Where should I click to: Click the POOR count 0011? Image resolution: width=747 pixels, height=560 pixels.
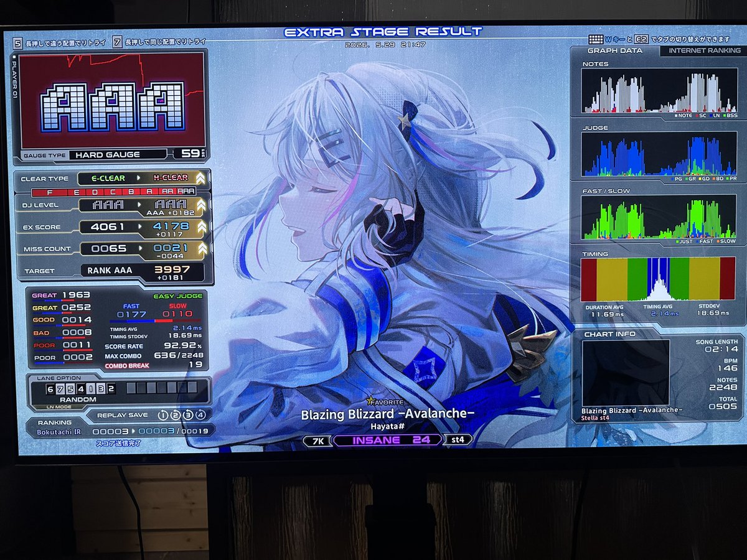point(78,345)
